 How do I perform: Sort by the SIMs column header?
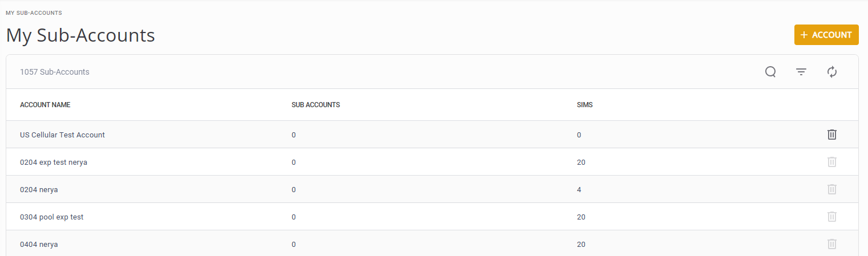[x=584, y=105]
